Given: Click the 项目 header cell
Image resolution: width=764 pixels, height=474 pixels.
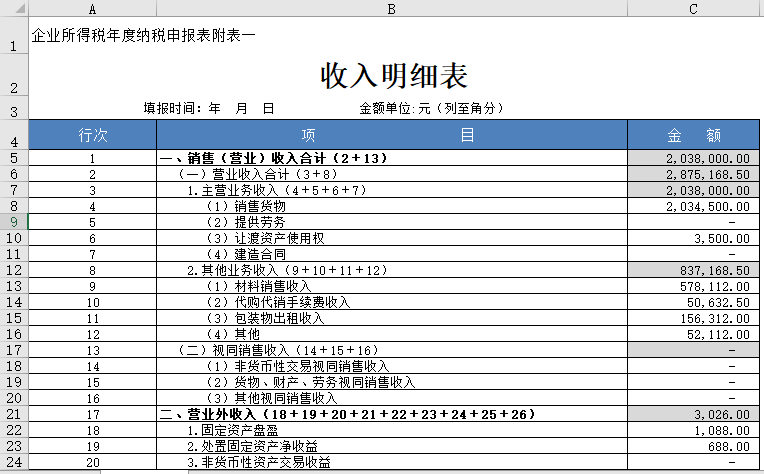Looking at the screenshot, I should coord(391,135).
